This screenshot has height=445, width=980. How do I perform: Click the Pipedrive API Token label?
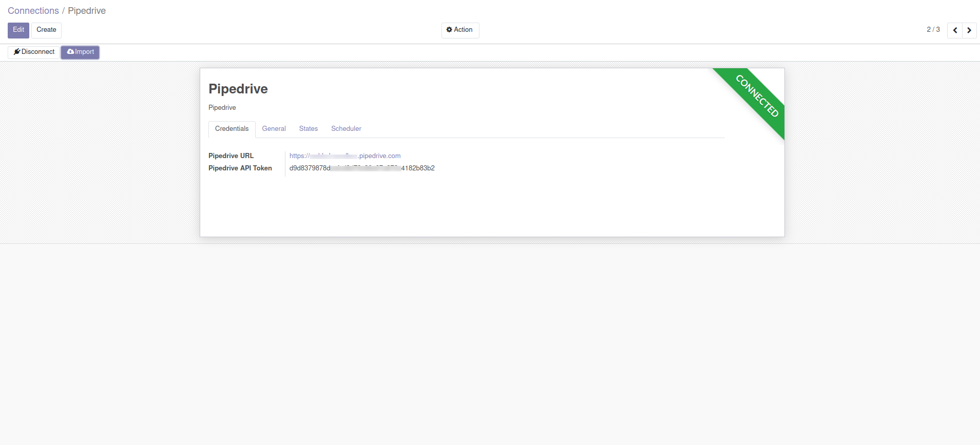(240, 168)
